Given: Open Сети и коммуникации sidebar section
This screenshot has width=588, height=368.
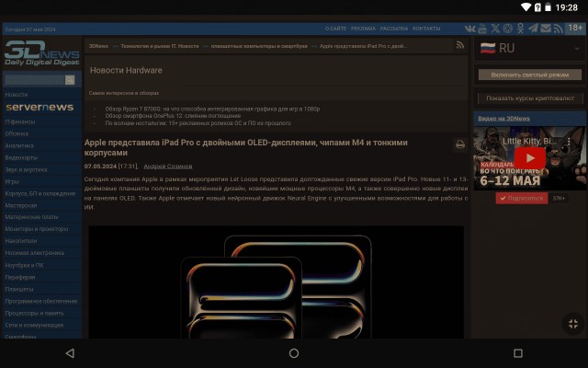Looking at the screenshot, I should (x=34, y=325).
